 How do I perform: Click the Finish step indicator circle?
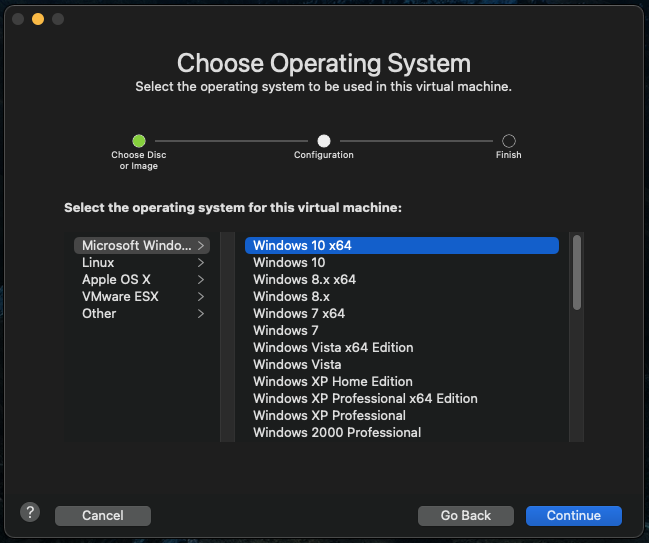tap(509, 141)
